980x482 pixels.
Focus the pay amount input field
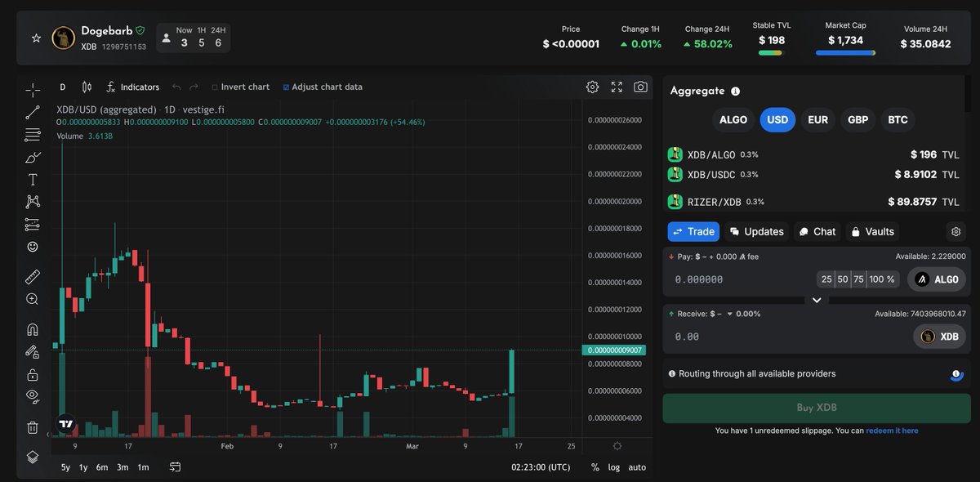pyautogui.click(x=742, y=279)
